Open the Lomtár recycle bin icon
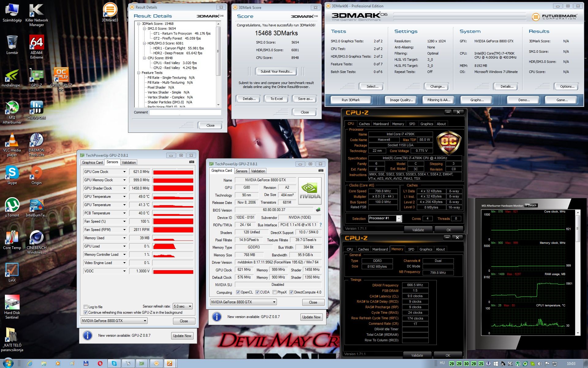This screenshot has height=368, width=588. click(12, 45)
